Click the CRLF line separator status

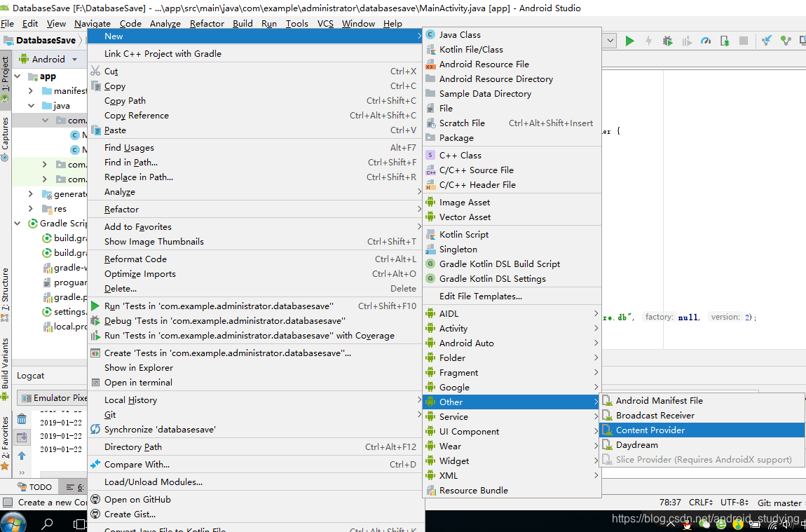[x=701, y=503]
